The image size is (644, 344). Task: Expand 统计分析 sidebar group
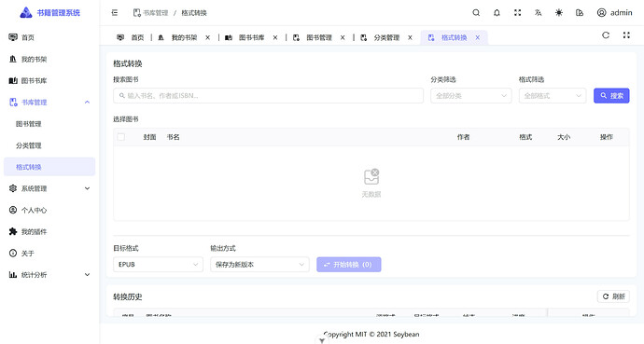click(x=49, y=275)
